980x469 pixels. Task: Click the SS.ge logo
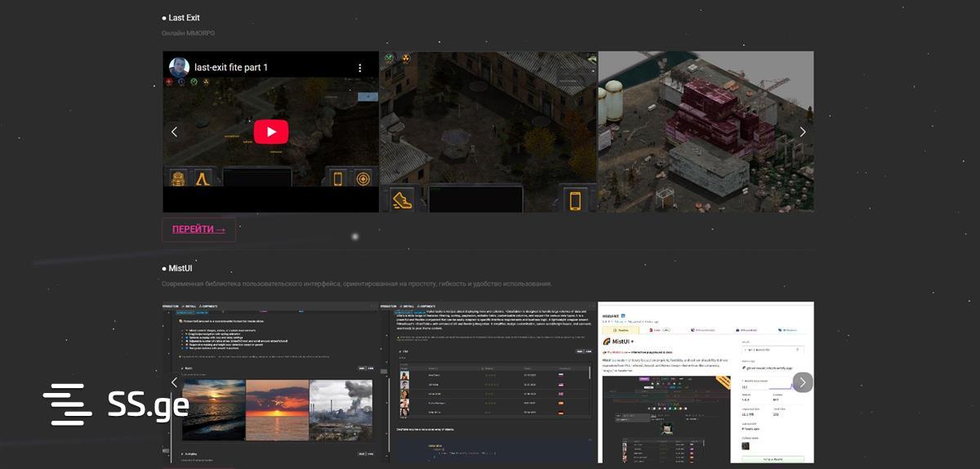[116, 404]
